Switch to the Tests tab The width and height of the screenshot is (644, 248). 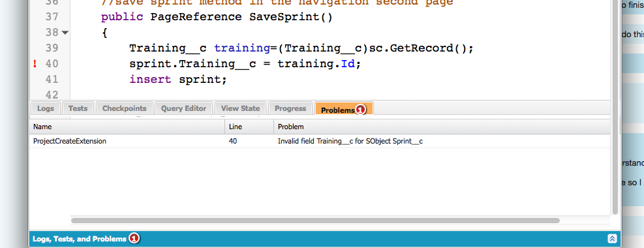click(x=78, y=108)
